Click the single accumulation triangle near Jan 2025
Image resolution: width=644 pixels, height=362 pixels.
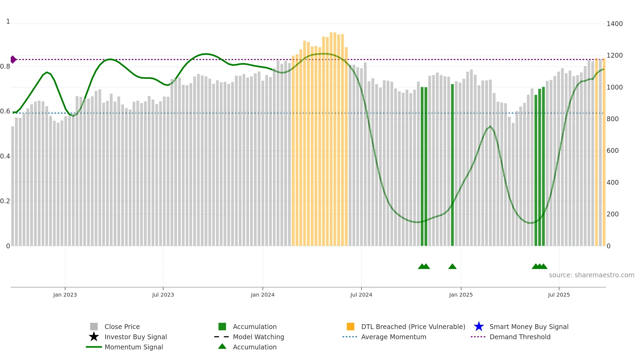click(x=452, y=266)
